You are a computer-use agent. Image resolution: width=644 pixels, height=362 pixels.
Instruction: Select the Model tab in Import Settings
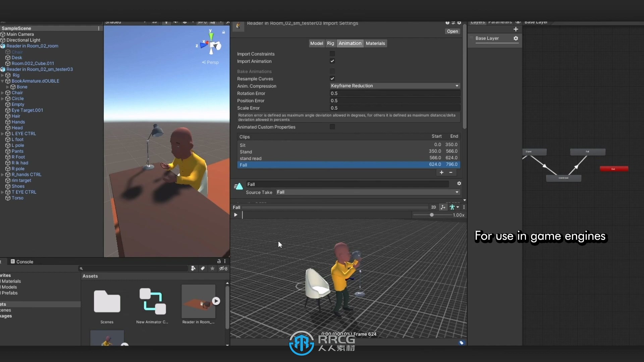pos(317,43)
